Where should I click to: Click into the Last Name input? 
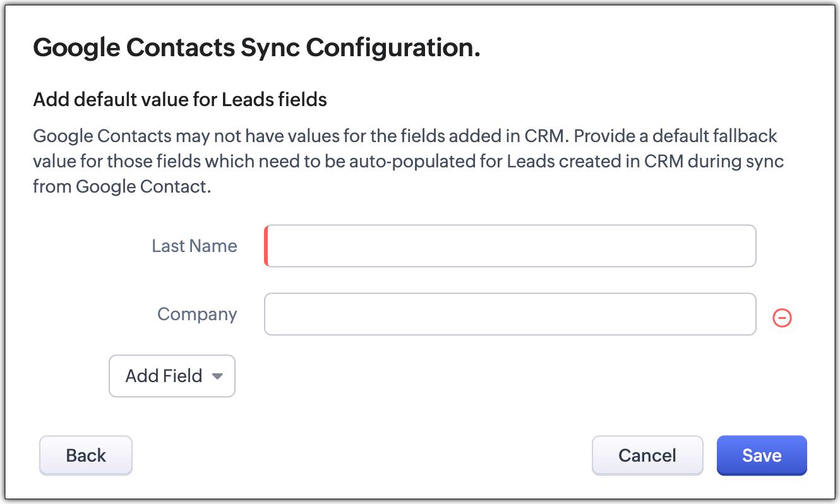tap(510, 246)
